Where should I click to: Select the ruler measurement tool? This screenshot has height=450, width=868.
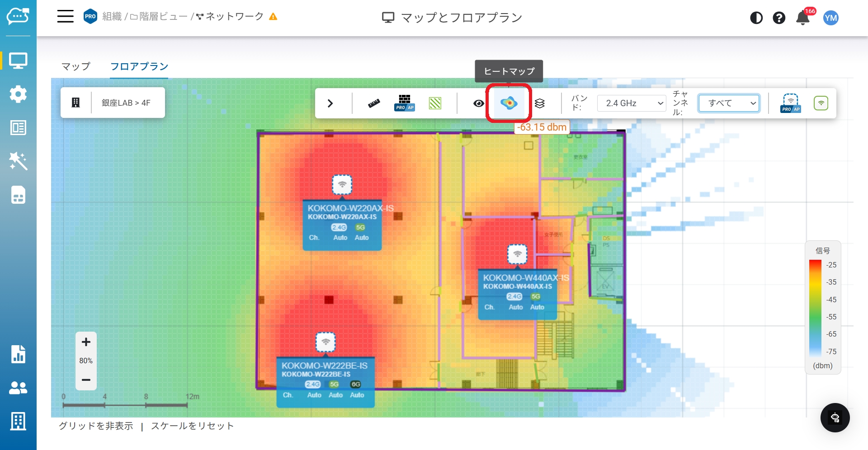coord(374,103)
